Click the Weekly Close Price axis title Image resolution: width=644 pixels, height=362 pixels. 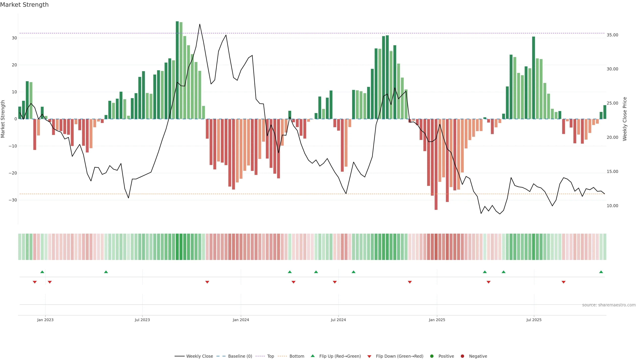click(625, 119)
